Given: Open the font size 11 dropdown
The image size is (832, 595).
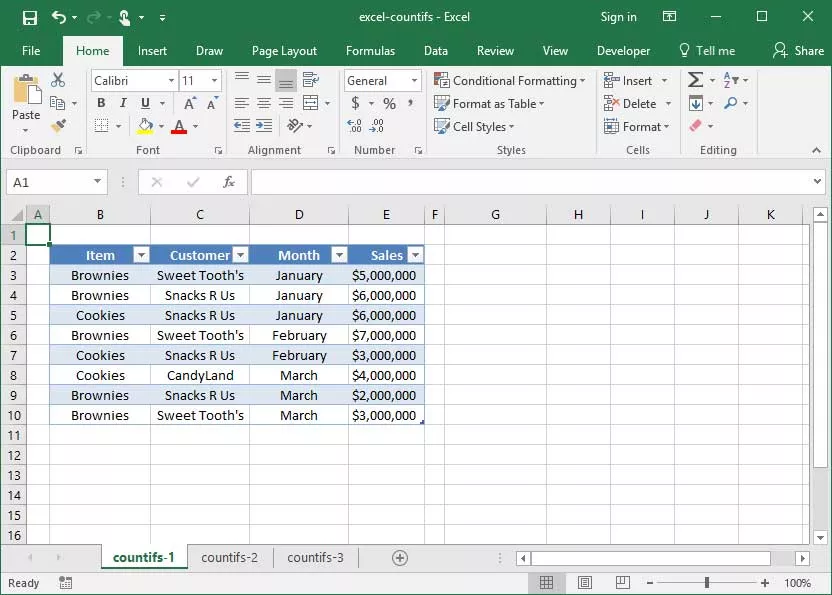Looking at the screenshot, I should tap(214, 81).
